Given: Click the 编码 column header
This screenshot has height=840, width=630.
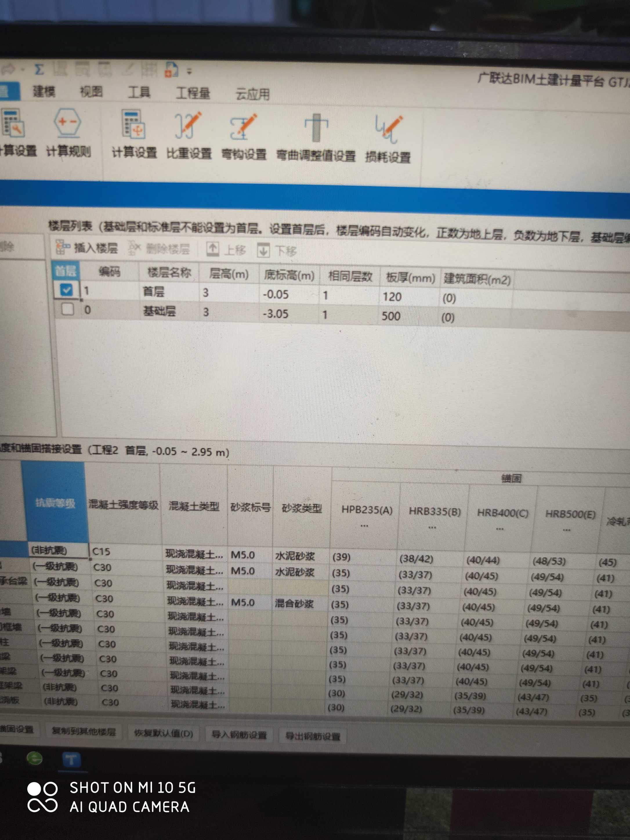Looking at the screenshot, I should pyautogui.click(x=109, y=271).
